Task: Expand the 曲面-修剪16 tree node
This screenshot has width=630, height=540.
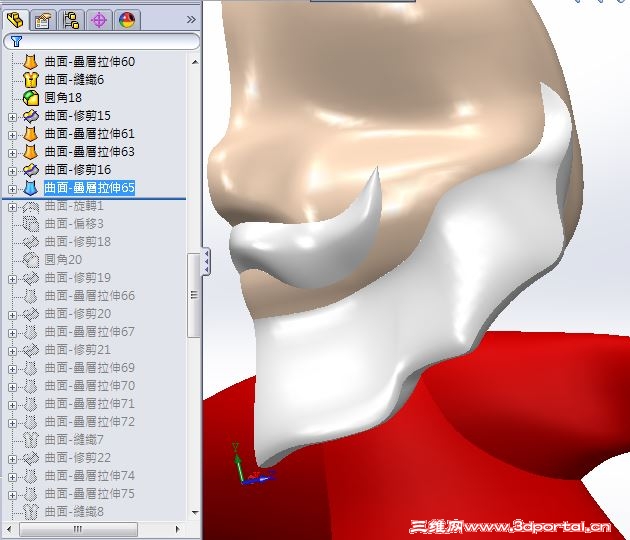Action: coord(12,171)
